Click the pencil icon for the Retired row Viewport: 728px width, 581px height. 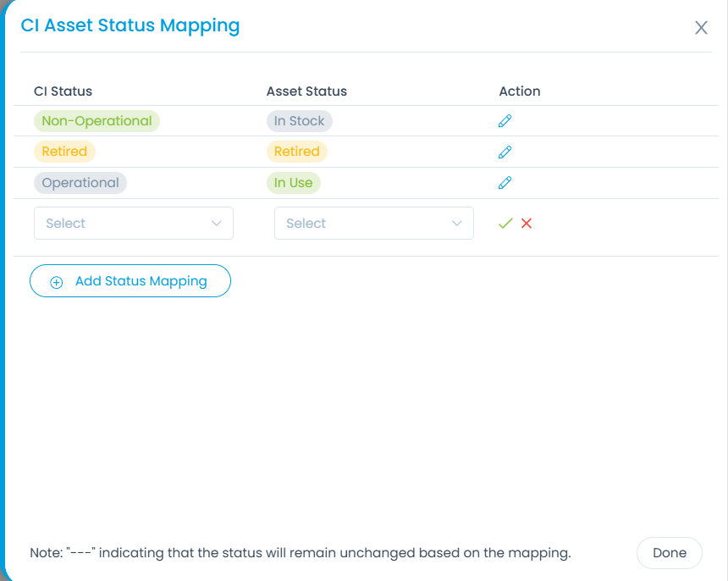(505, 152)
